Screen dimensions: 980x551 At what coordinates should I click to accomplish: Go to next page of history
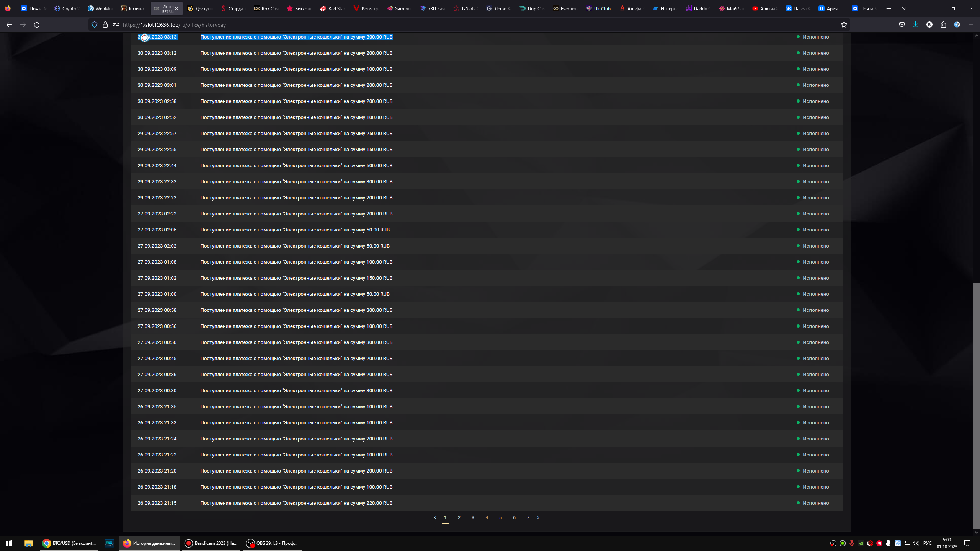click(538, 518)
